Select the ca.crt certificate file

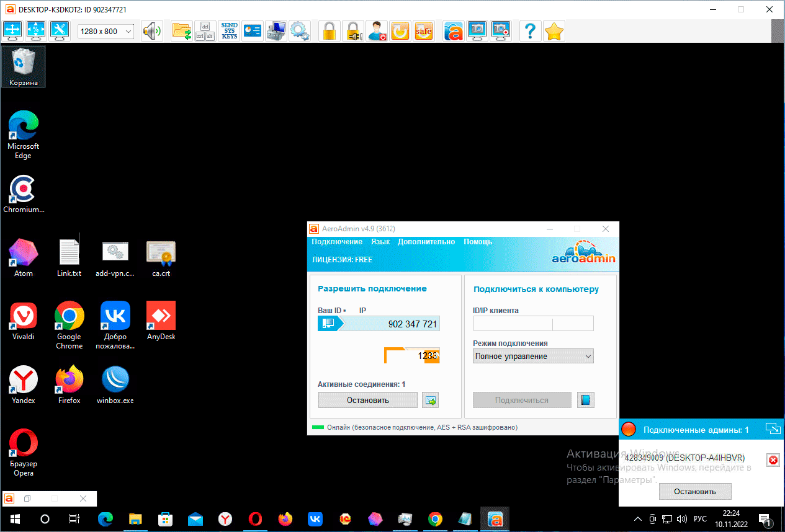[x=161, y=257]
